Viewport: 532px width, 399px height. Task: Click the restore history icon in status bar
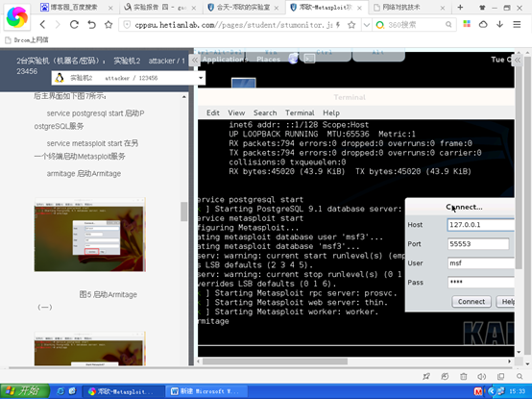[445, 376]
